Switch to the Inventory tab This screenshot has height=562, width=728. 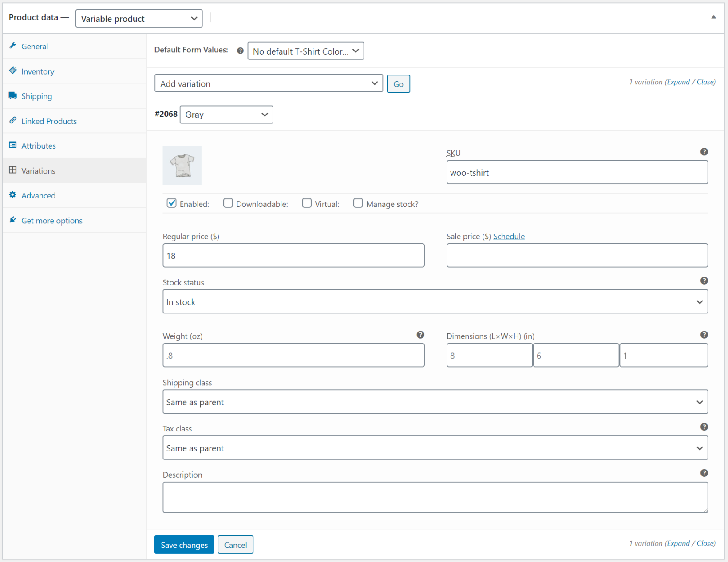tap(38, 71)
